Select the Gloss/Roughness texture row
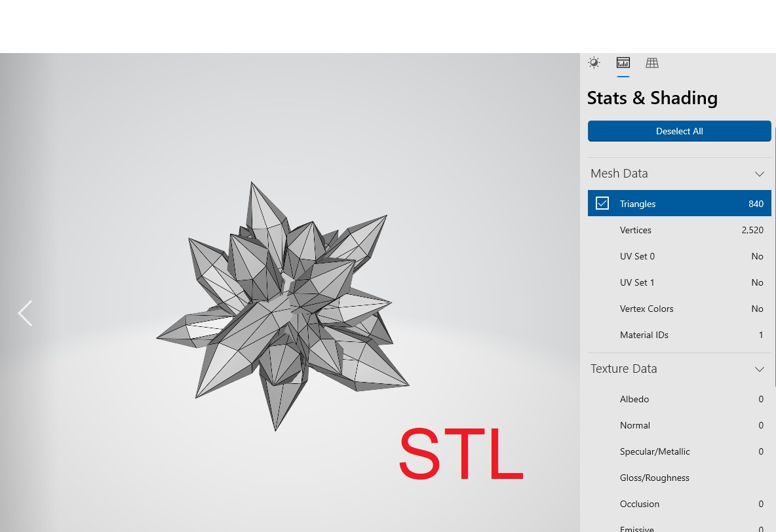 pos(679,478)
